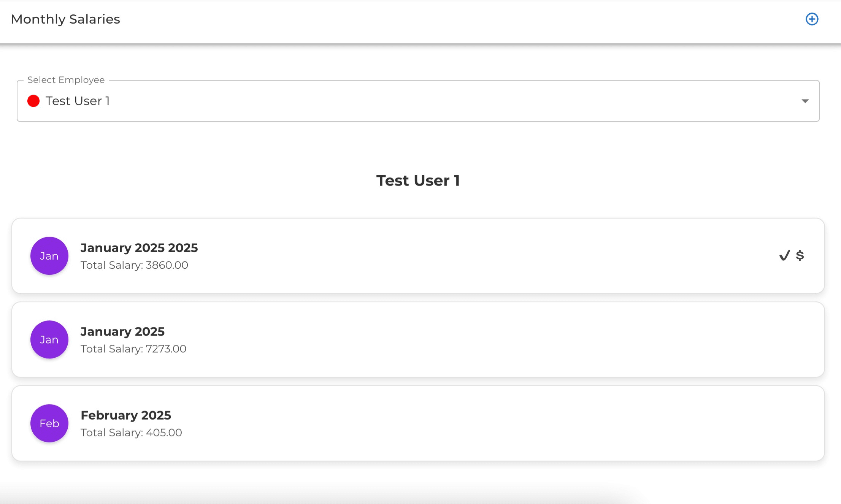
Task: Click the Jan avatar for salary 3860.00
Action: (x=49, y=256)
